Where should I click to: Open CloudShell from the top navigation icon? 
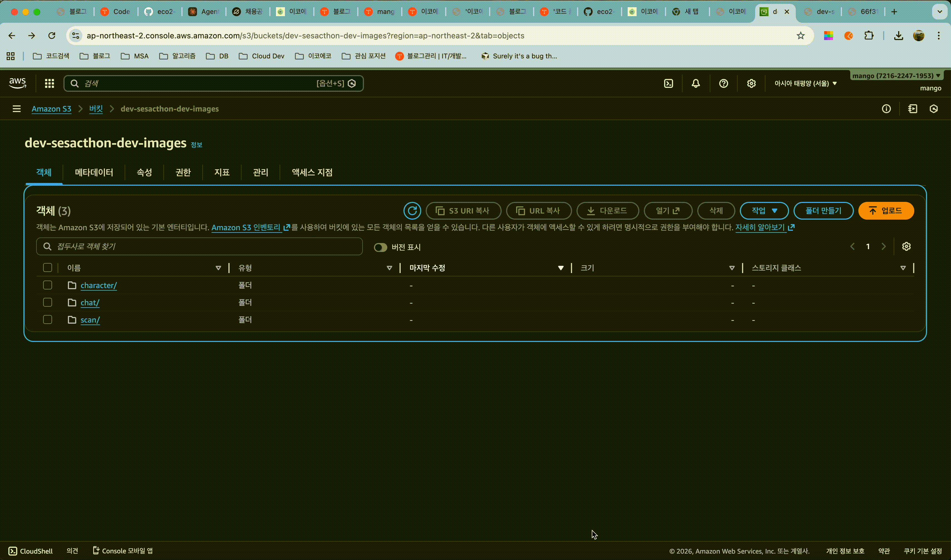click(x=668, y=83)
